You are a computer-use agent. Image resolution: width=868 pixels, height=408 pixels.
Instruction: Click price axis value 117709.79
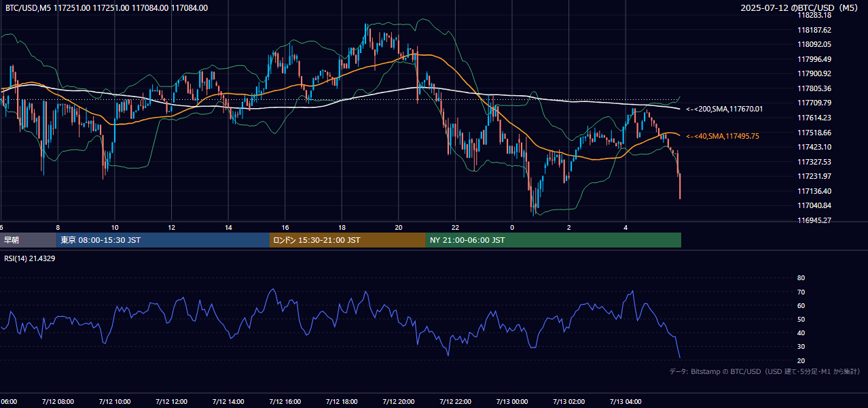click(814, 103)
